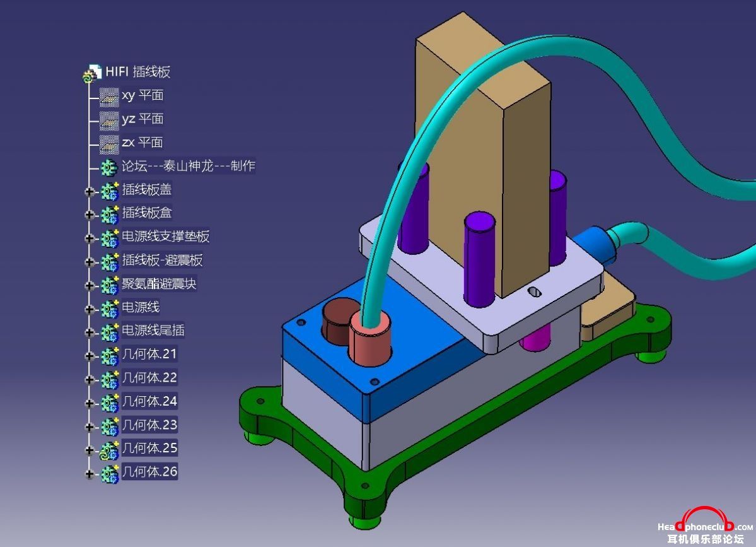This screenshot has width=756, height=547.
Task: Click the body icon for 电源线支撑垫板
Action: 110,238
